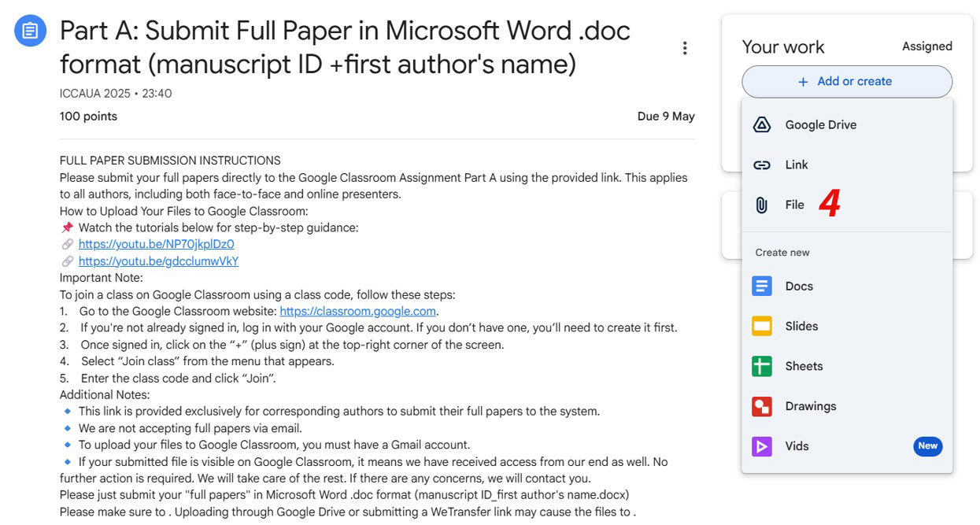Click the Google Drive triangle icon
This screenshot has width=980, height=525.
(761, 124)
